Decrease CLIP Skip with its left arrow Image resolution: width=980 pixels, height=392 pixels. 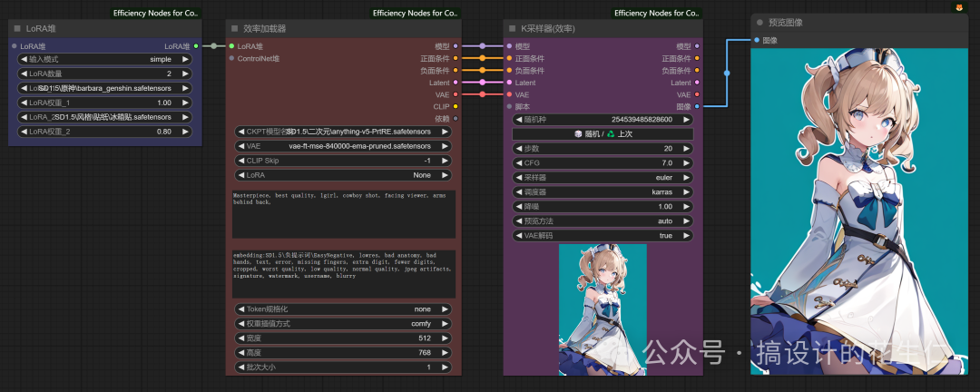click(x=241, y=161)
